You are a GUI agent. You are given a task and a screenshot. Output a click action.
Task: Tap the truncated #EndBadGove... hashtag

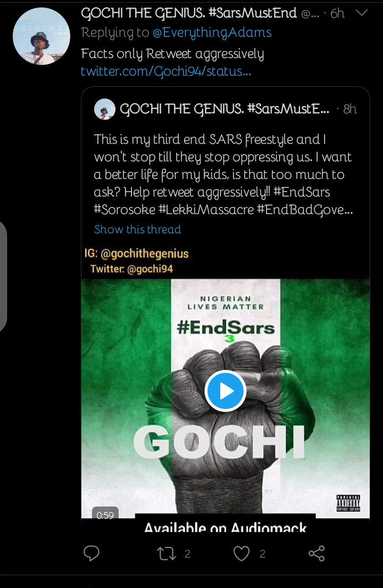click(x=304, y=210)
